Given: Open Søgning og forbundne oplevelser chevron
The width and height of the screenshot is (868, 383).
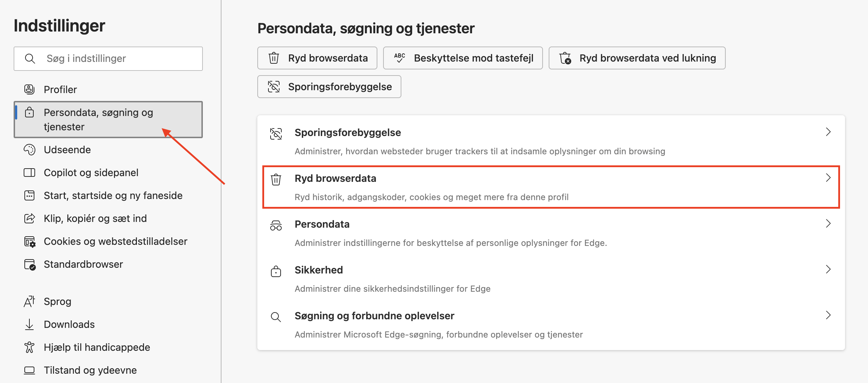Looking at the screenshot, I should pos(828,315).
